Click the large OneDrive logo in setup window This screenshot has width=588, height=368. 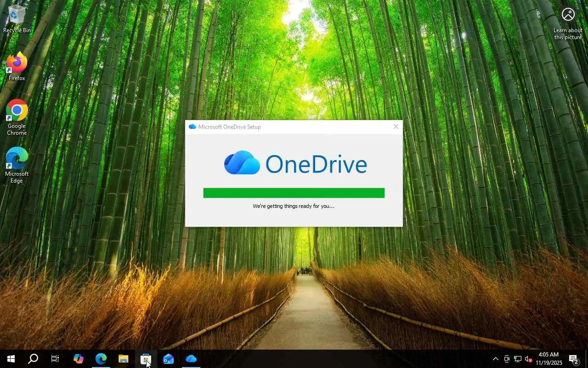[295, 163]
